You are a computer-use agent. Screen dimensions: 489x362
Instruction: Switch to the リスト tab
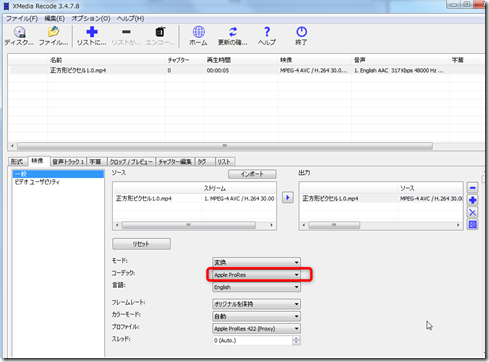click(224, 162)
